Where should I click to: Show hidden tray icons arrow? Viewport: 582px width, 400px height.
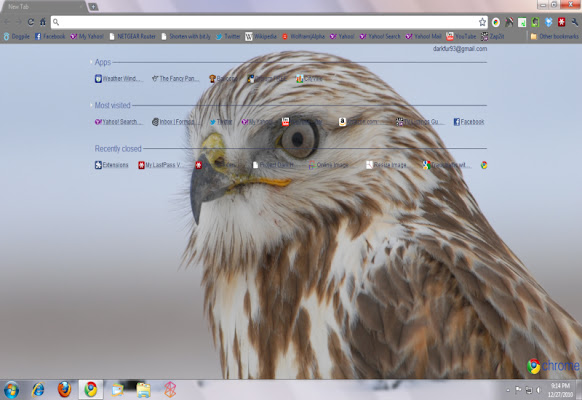pos(508,390)
